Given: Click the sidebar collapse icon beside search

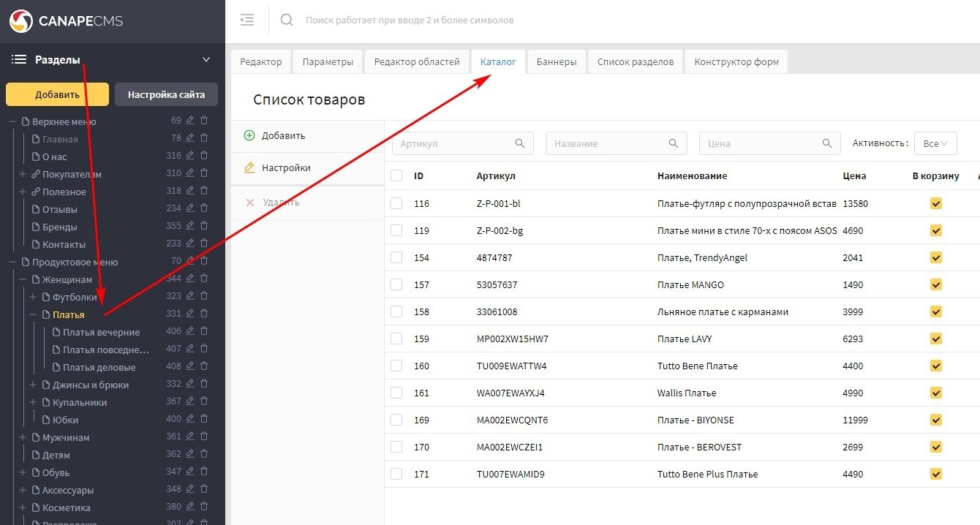Looking at the screenshot, I should click(247, 20).
